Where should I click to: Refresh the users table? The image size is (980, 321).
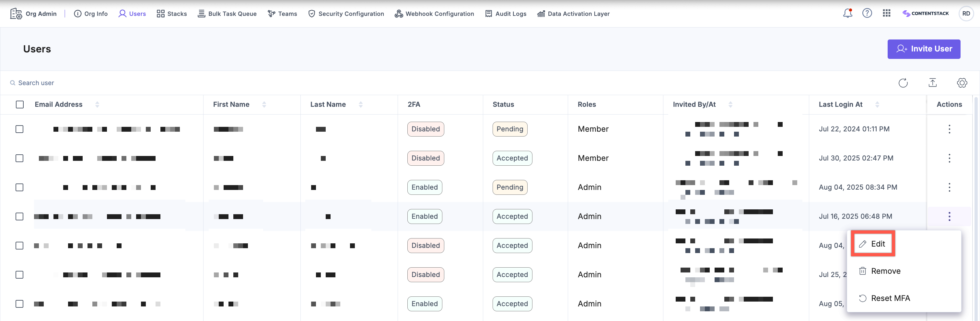[x=903, y=83]
